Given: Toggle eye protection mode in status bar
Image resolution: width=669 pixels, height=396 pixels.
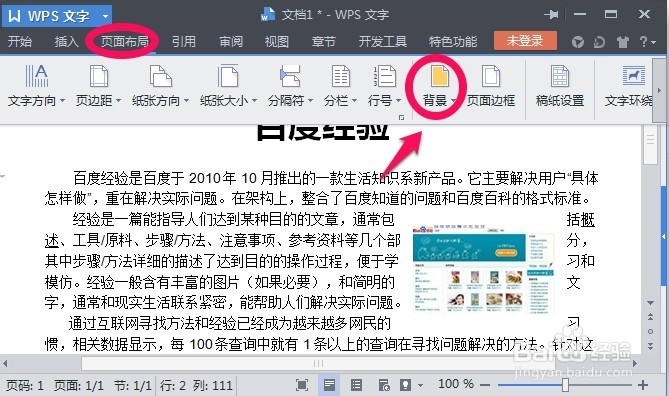Looking at the screenshot, I should pos(405,385).
